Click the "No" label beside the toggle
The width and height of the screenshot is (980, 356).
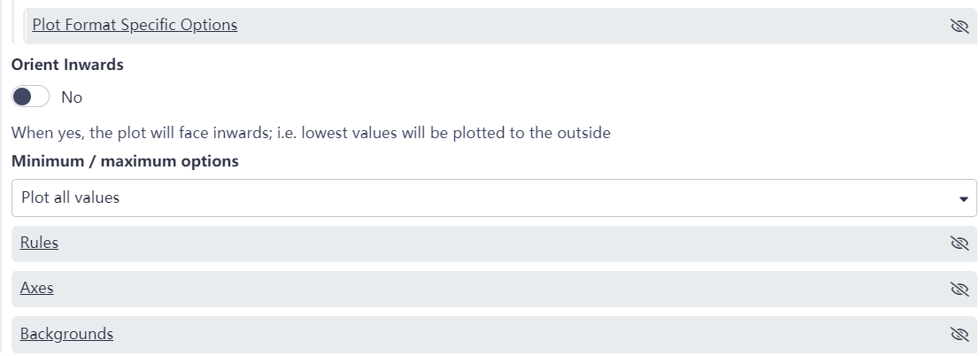point(72,97)
